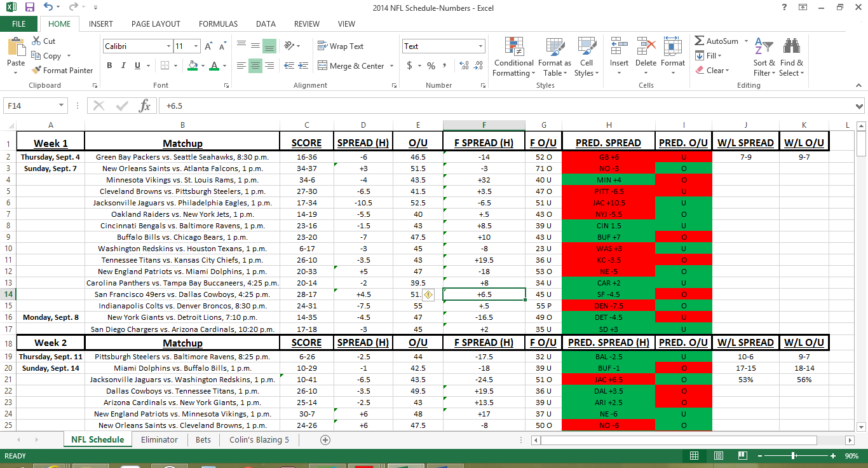Click the Increase Decimal icon
This screenshot has width=868, height=468.
click(463, 65)
